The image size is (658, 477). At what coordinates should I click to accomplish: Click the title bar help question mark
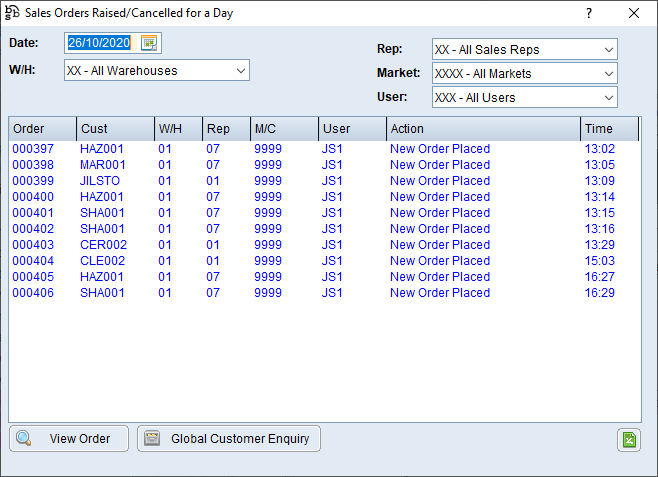(589, 13)
